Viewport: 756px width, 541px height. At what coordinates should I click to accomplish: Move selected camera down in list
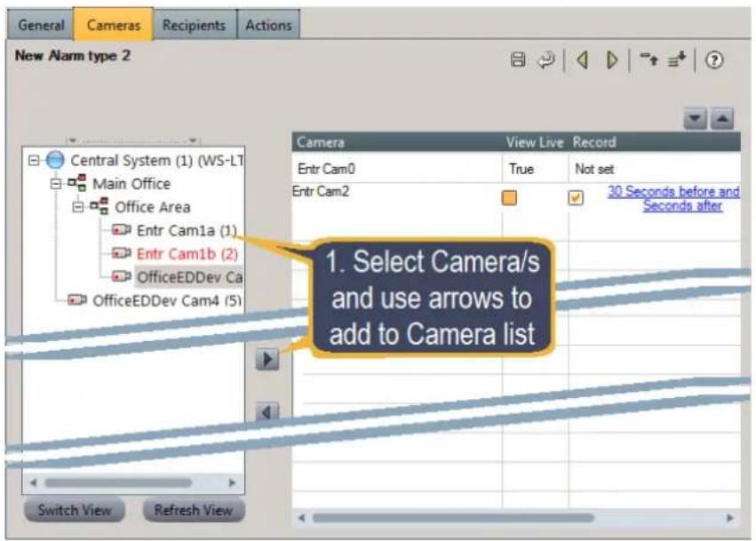695,118
